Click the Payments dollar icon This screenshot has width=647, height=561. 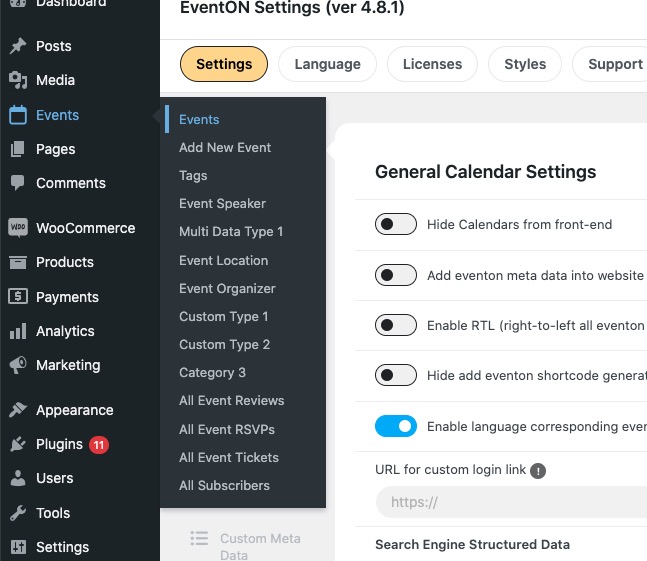(x=18, y=297)
